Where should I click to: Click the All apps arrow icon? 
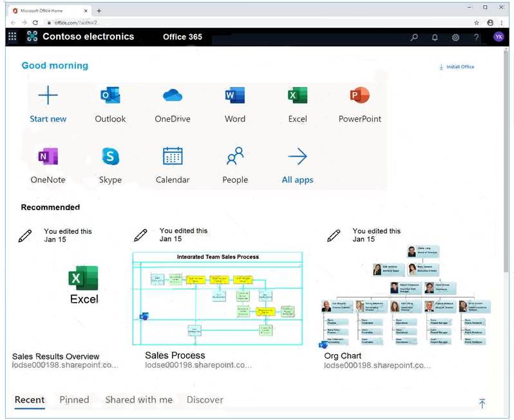pos(298,156)
